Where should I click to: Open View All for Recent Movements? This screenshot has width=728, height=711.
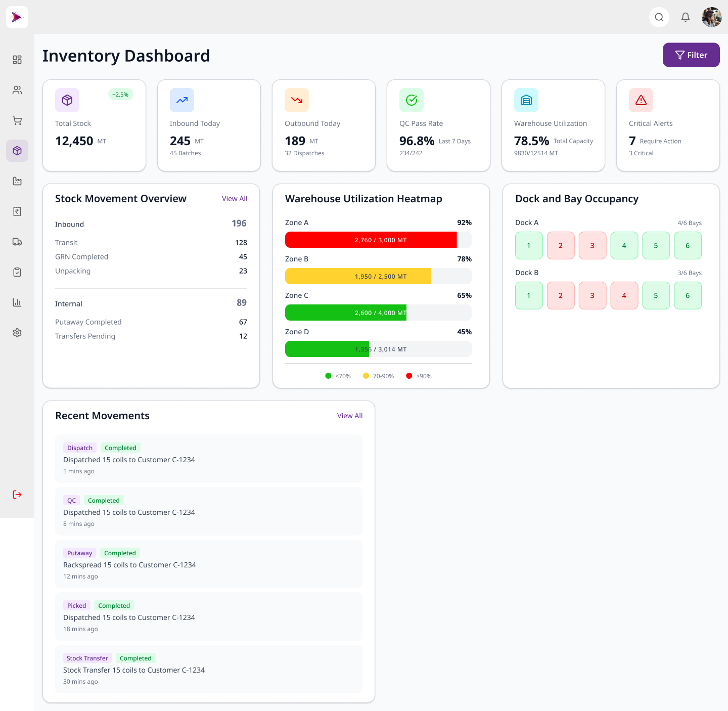coord(350,416)
